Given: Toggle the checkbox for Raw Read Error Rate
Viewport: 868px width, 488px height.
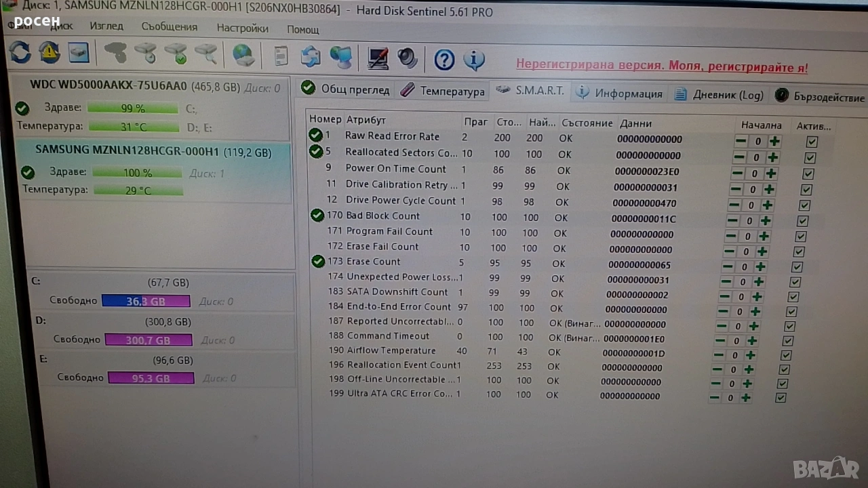Looking at the screenshot, I should click(812, 142).
